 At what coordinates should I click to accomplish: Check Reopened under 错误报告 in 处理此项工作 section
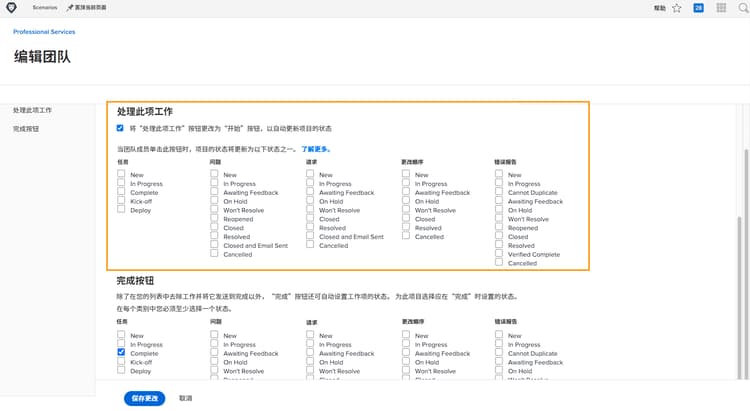click(499, 227)
